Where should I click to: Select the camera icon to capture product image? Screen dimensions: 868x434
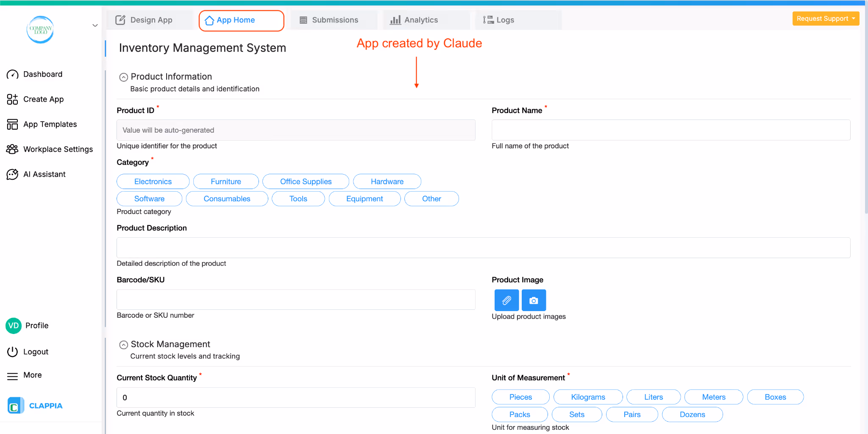click(x=533, y=300)
